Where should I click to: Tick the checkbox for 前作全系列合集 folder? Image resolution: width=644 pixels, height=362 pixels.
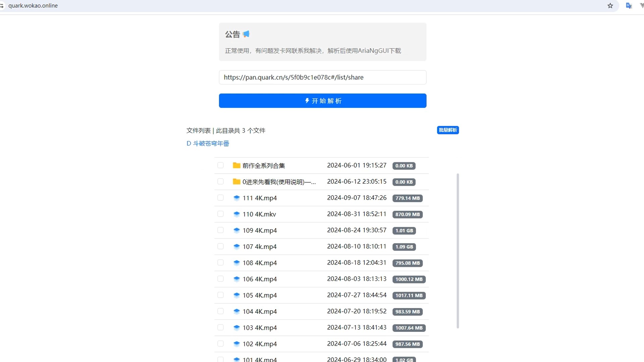coord(220,165)
